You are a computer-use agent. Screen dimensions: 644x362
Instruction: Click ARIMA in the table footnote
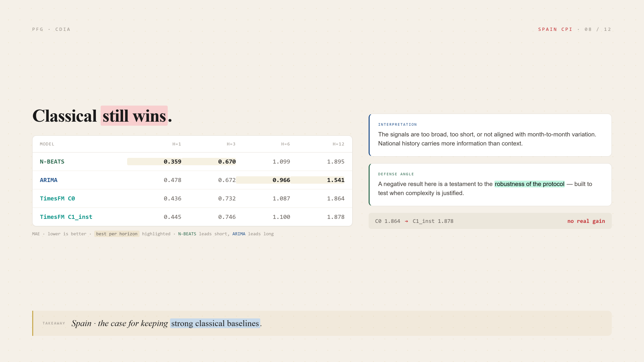239,234
